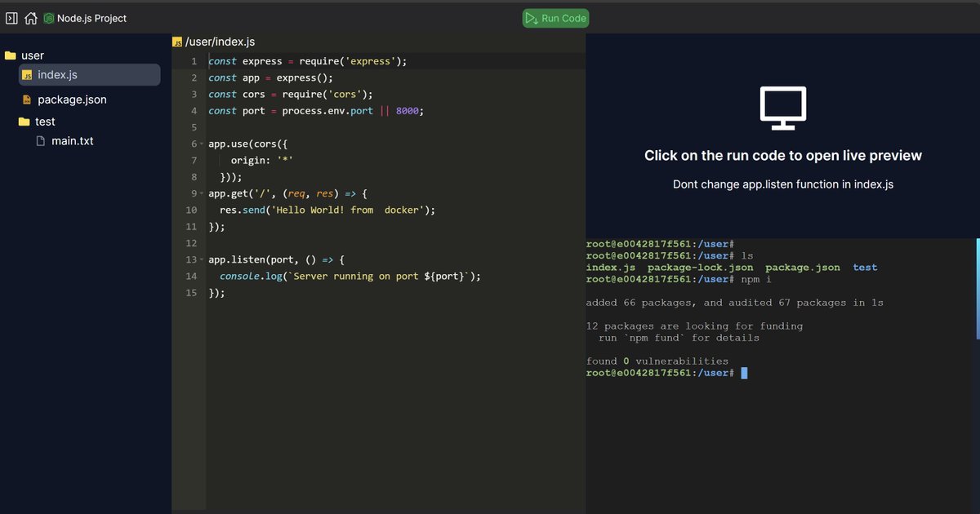Click the JS icon beside index.js

pos(27,75)
